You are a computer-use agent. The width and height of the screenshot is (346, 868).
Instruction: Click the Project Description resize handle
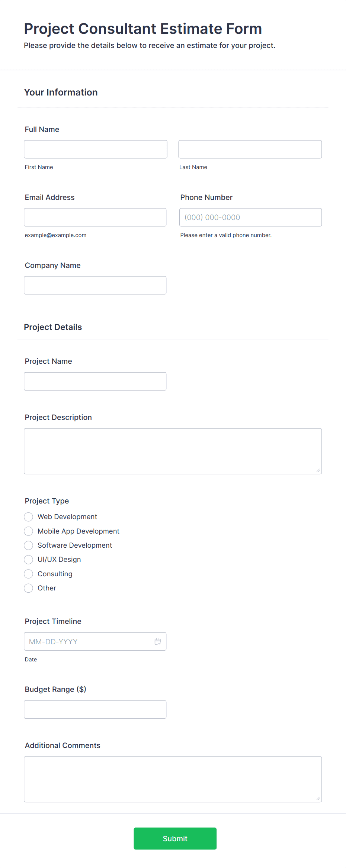click(319, 470)
